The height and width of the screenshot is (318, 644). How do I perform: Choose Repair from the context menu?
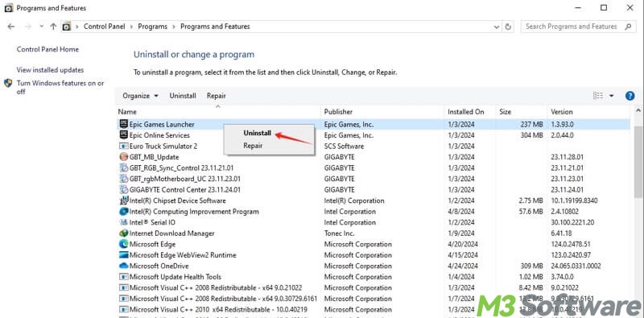pos(253,146)
